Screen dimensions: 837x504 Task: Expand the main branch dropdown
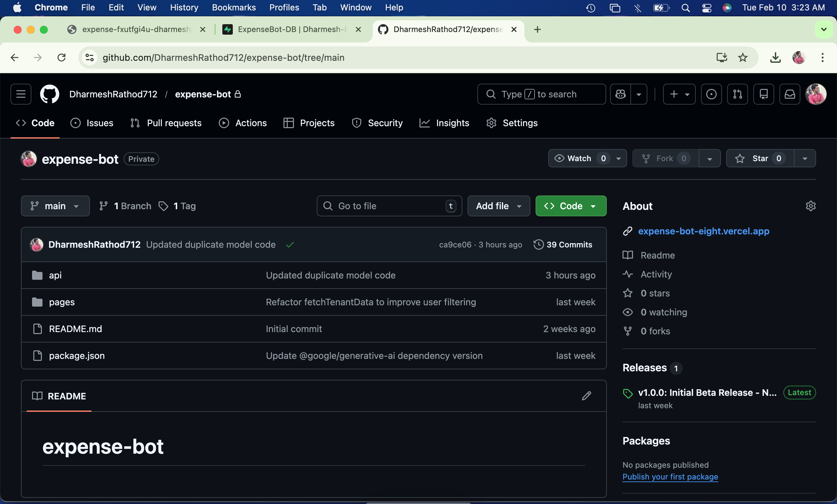tap(55, 206)
